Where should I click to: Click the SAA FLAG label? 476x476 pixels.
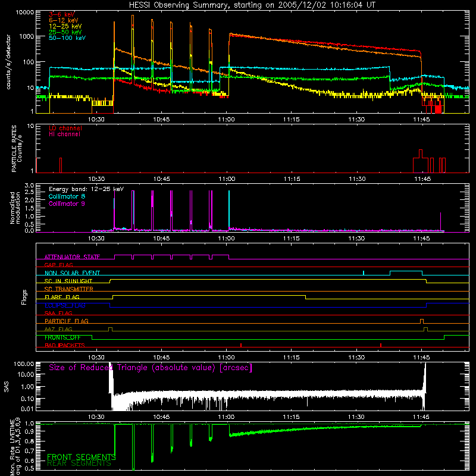[58, 313]
